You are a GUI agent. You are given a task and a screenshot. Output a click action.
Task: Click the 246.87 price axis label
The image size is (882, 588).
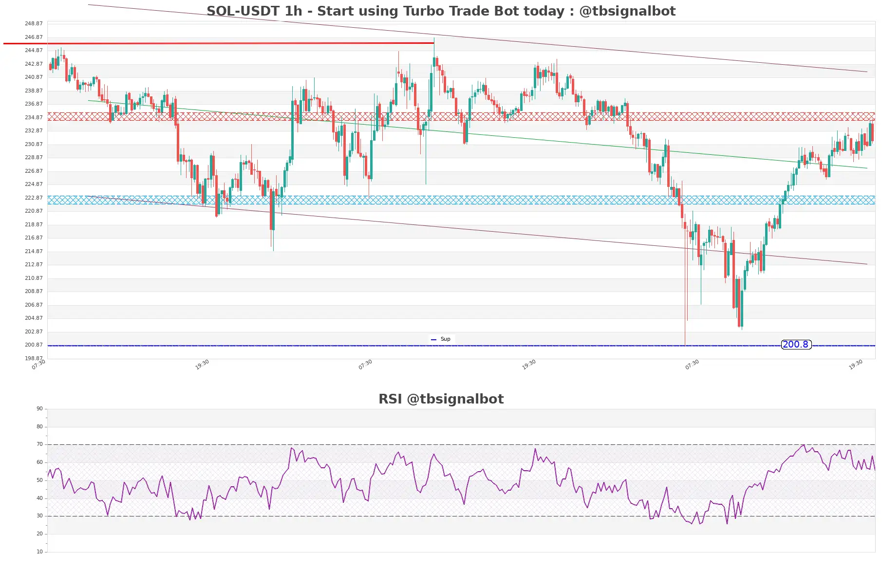tap(34, 37)
